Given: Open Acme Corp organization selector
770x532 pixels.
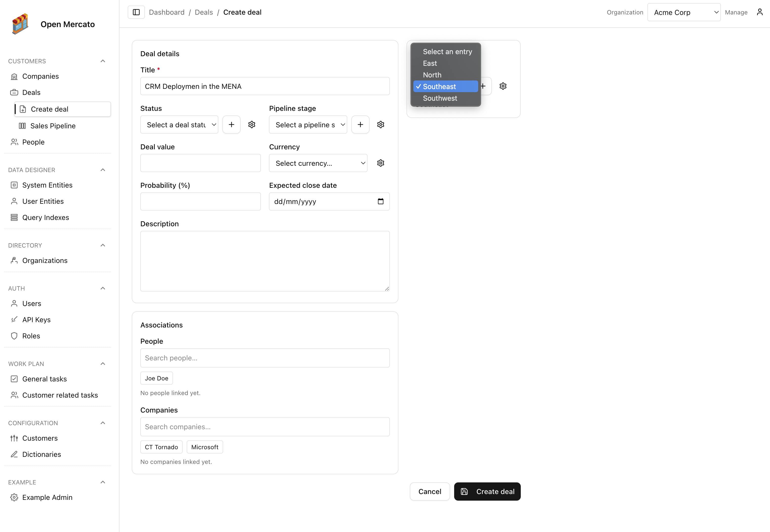Looking at the screenshot, I should (x=684, y=12).
